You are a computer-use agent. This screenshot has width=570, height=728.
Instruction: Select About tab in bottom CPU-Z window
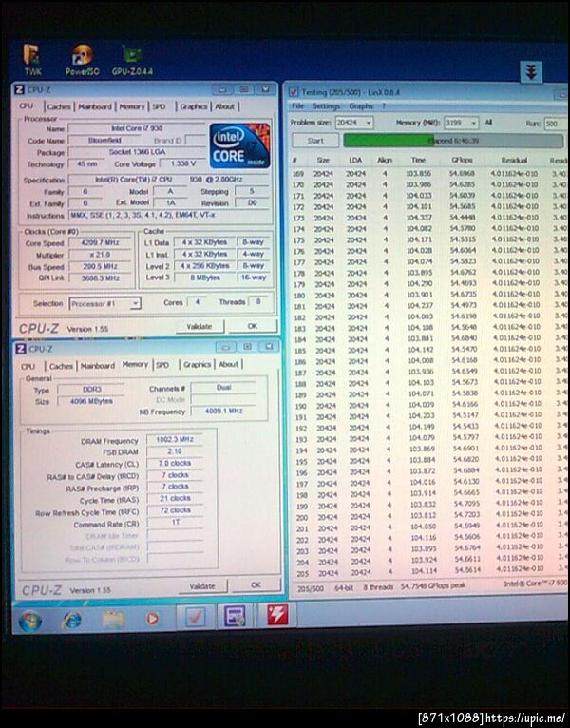click(x=228, y=364)
